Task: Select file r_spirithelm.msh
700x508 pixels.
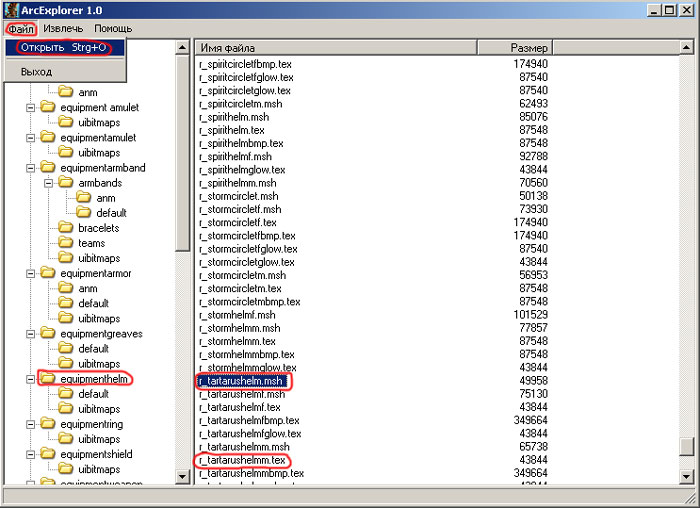Action: point(234,117)
